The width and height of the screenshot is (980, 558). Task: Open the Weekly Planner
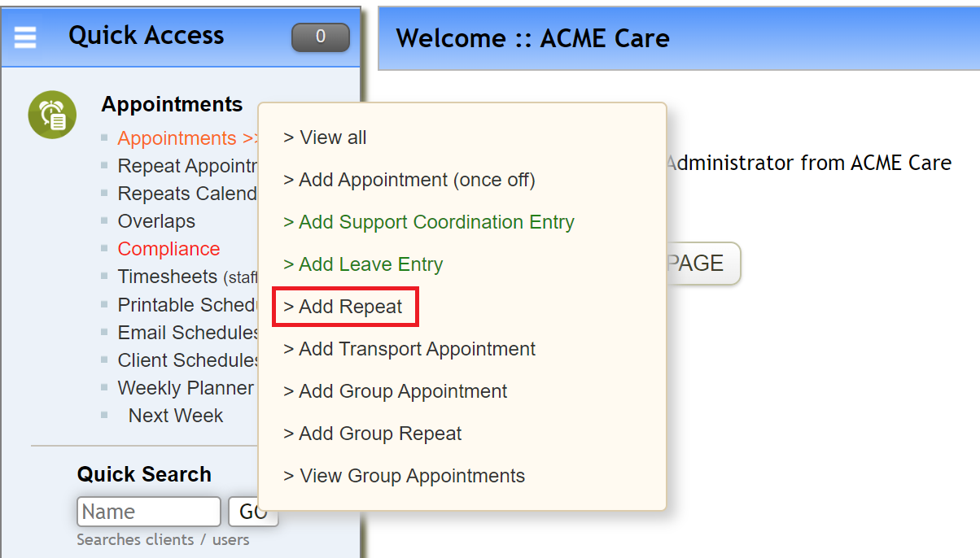point(186,388)
